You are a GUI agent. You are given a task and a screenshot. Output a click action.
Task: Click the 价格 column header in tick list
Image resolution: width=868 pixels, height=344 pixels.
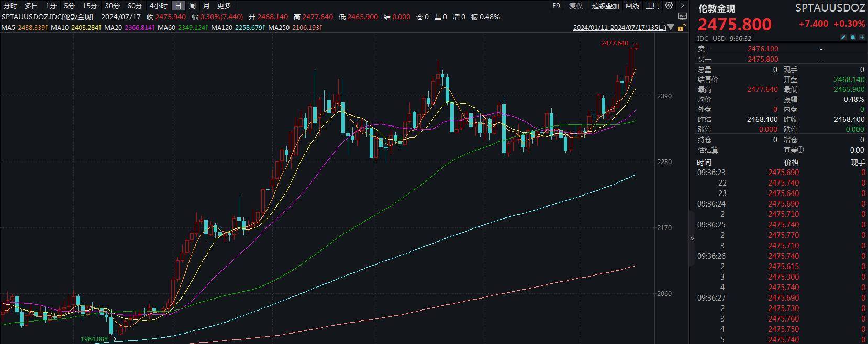point(791,163)
